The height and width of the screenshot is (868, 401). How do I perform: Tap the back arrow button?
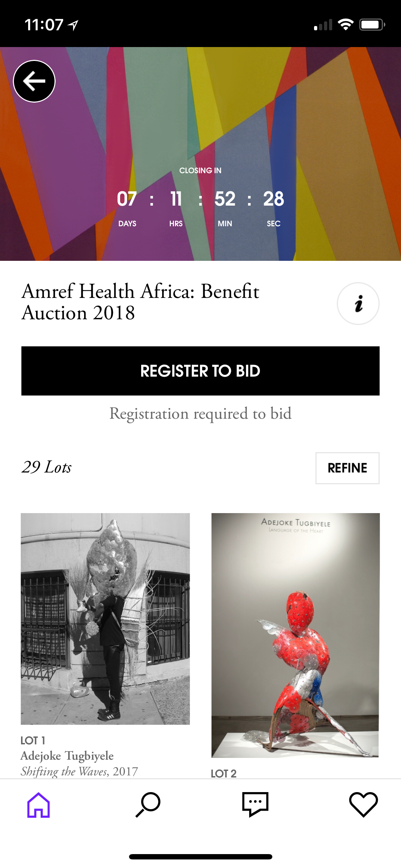[34, 81]
